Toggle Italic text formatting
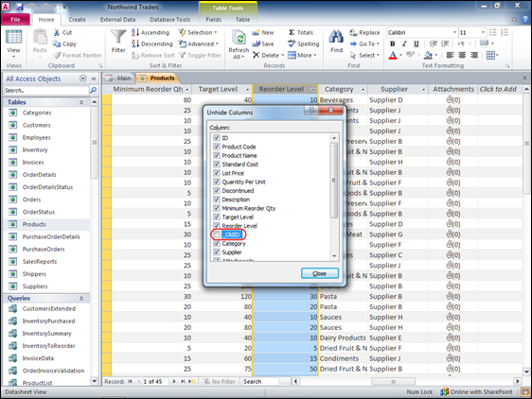The width and height of the screenshot is (532, 399). tap(404, 43)
